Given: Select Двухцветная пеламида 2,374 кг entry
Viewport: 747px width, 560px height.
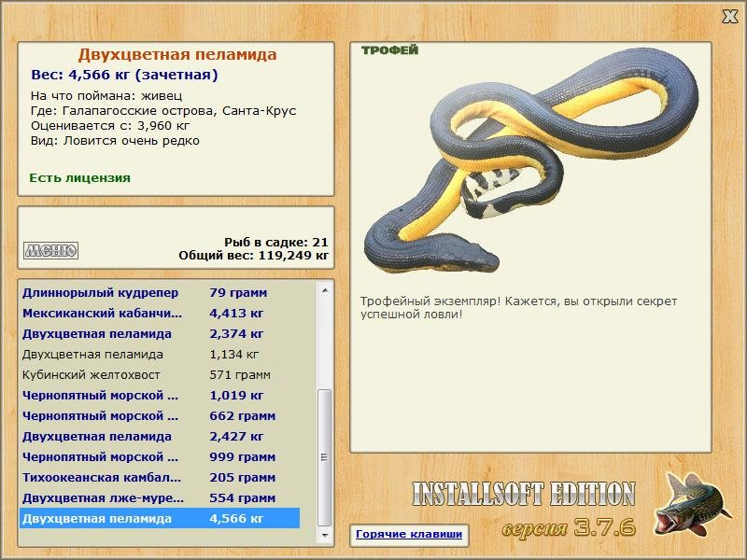Looking at the screenshot, I should click(x=160, y=334).
